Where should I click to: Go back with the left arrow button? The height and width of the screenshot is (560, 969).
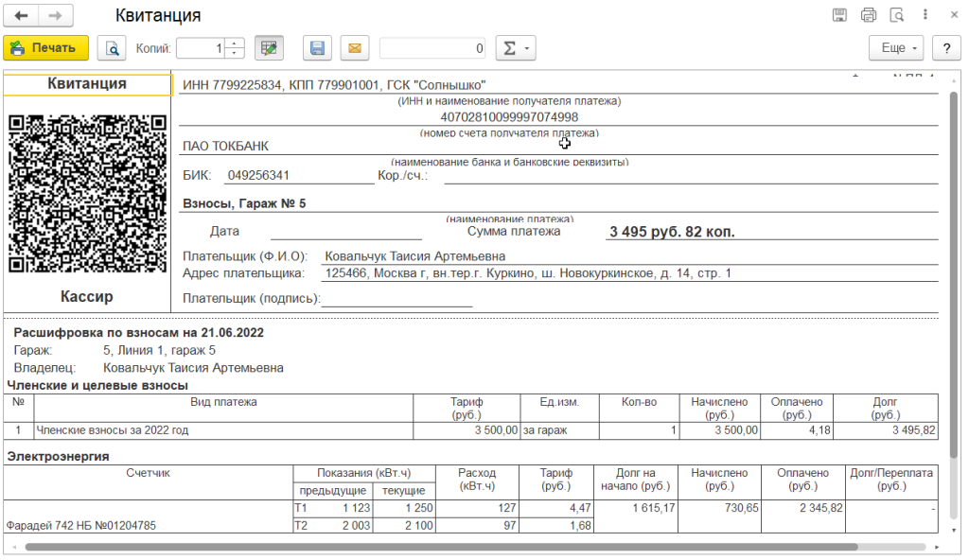[21, 15]
